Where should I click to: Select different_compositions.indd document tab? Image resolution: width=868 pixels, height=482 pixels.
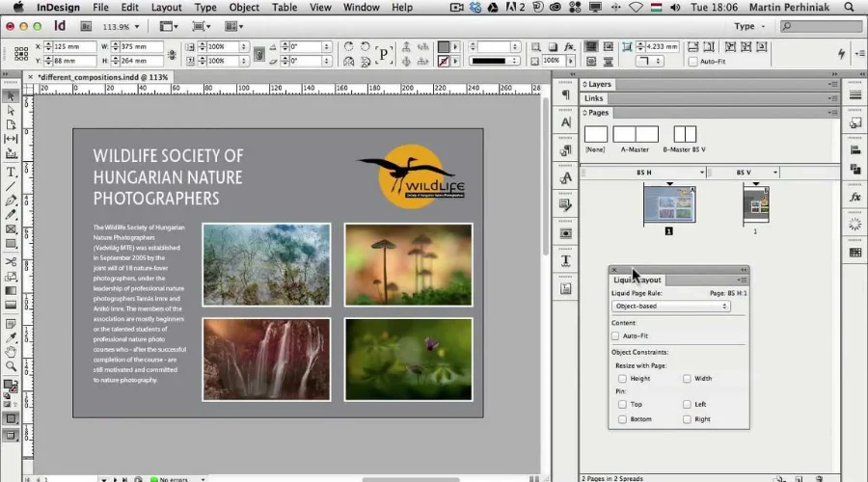pos(103,77)
